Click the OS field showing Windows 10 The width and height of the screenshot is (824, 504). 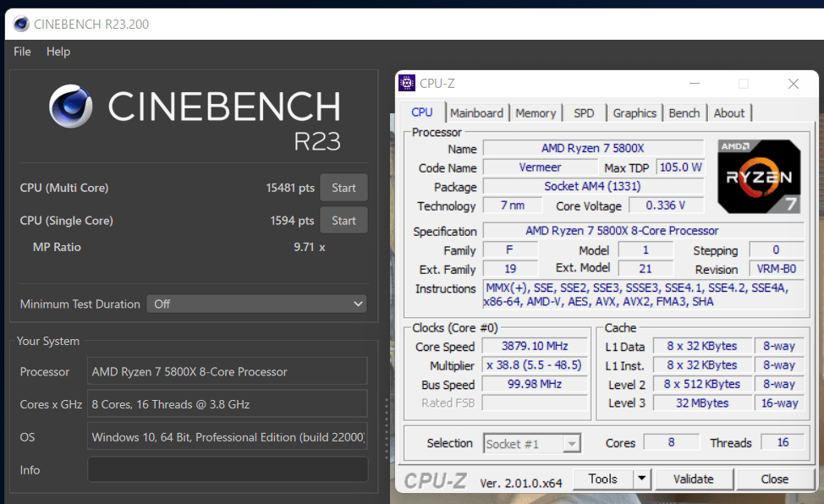pyautogui.click(x=227, y=436)
